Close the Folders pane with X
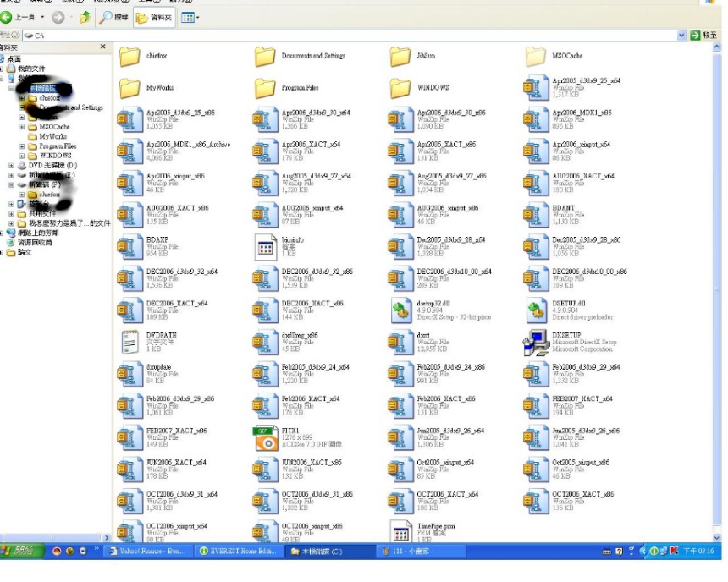728x582 pixels. coord(103,47)
